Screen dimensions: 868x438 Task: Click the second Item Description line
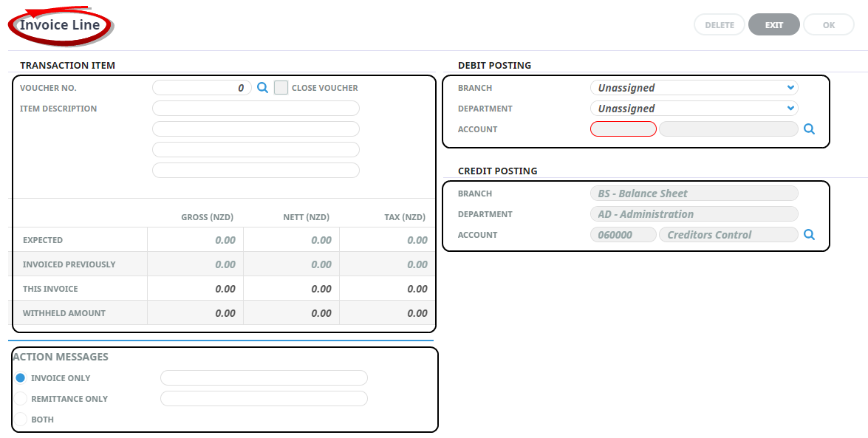tap(256, 129)
